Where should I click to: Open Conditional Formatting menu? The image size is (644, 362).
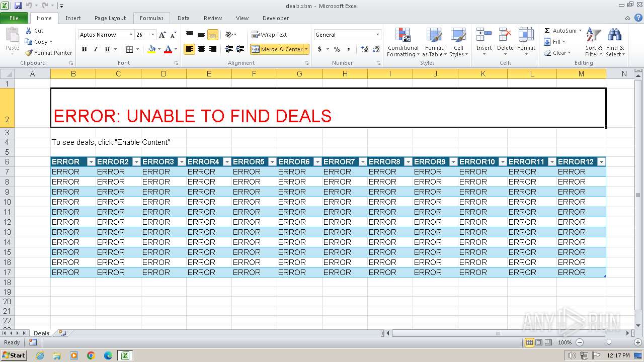(x=403, y=42)
